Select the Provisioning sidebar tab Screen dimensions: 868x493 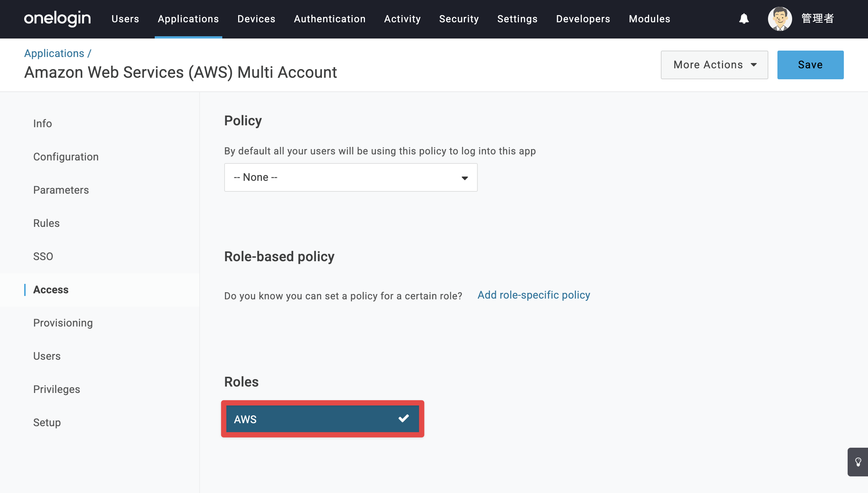coord(63,323)
